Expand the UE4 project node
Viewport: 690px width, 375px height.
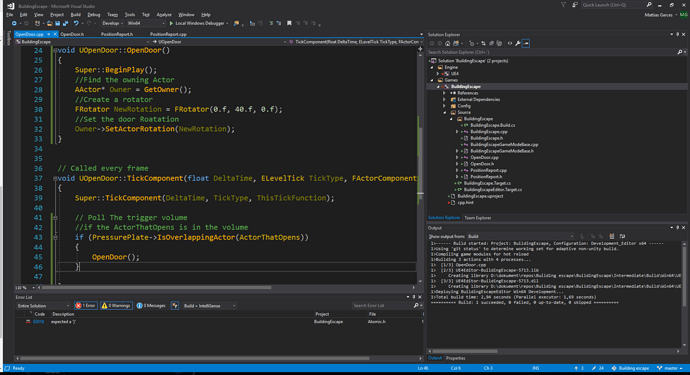(x=438, y=74)
